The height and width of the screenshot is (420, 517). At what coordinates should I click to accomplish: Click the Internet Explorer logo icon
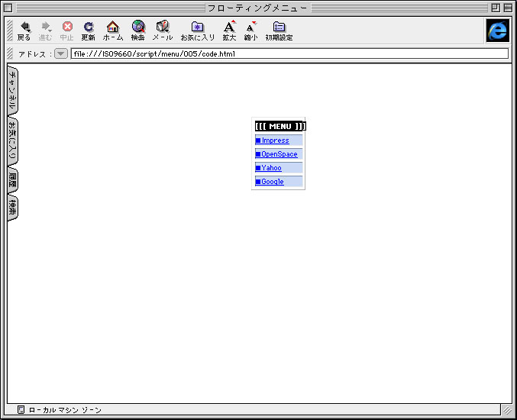498,31
